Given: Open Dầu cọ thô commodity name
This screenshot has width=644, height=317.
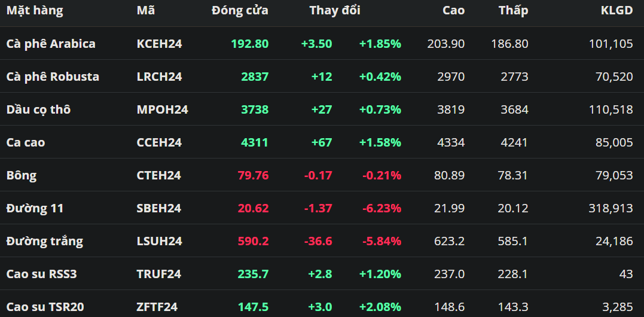Looking at the screenshot, I should (38, 109).
